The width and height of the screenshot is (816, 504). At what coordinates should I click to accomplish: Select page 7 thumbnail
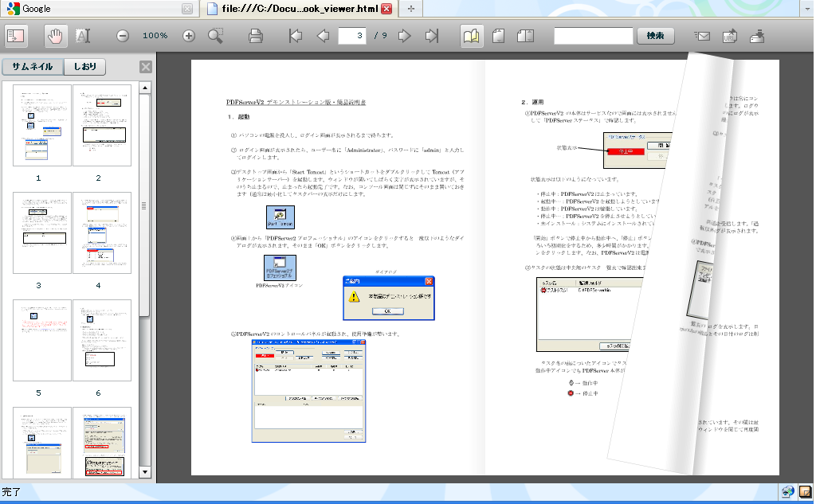pos(42,443)
